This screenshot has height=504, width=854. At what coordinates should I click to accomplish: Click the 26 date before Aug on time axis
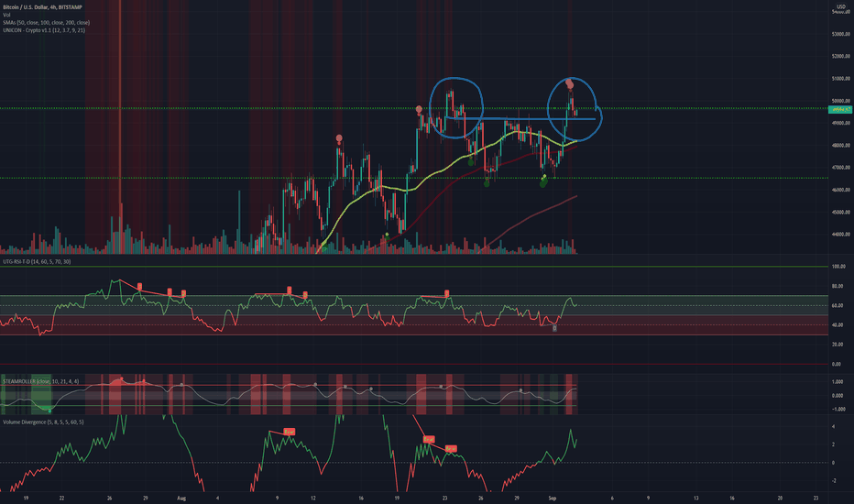click(x=109, y=498)
